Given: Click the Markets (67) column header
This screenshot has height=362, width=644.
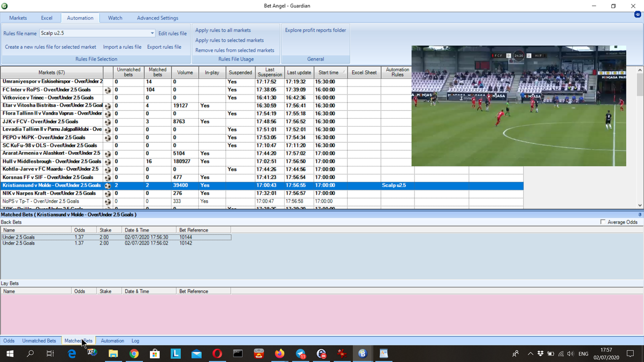Looking at the screenshot, I should click(x=52, y=72).
